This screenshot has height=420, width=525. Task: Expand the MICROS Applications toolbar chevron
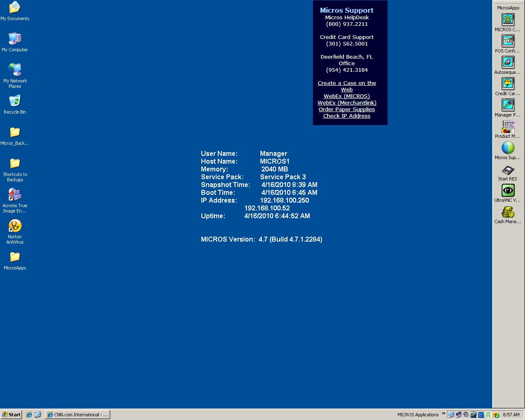(444, 414)
